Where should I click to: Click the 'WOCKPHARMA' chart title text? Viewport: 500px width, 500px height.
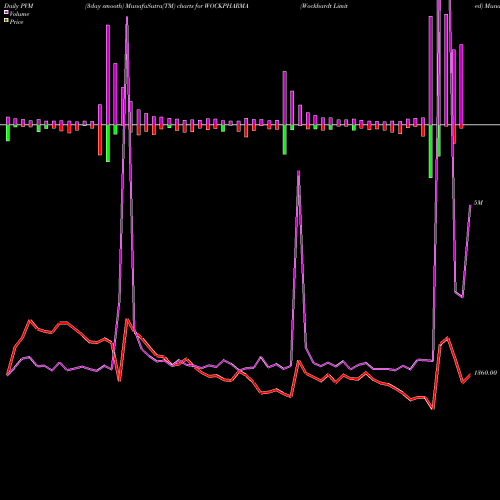227,6
